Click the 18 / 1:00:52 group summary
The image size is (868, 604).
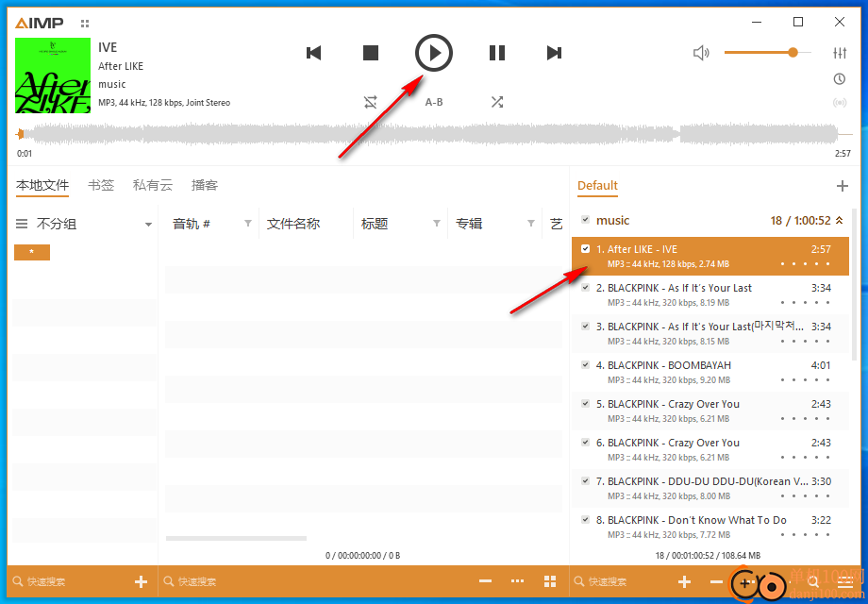click(800, 220)
